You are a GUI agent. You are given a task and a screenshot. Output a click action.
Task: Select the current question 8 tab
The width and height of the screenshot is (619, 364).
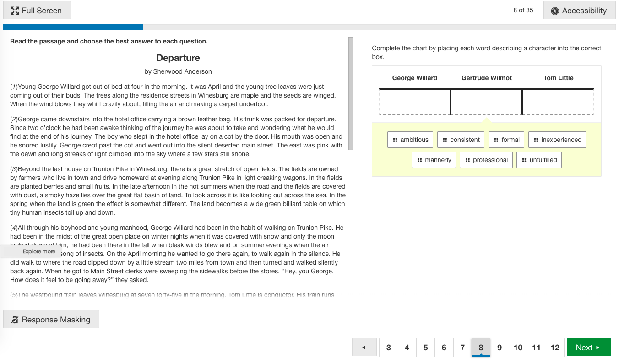481,348
